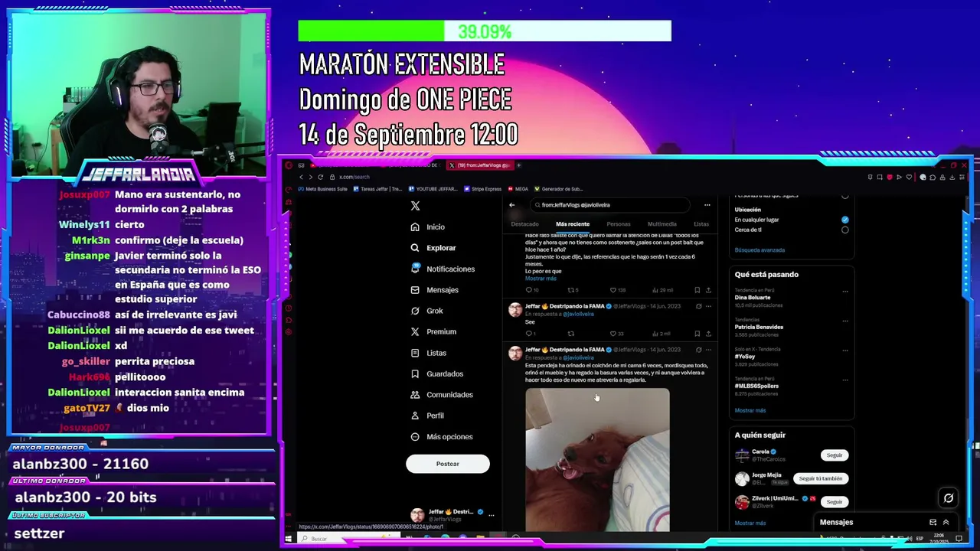
Task: Open the Stripe Express bookmark
Action: click(482, 189)
